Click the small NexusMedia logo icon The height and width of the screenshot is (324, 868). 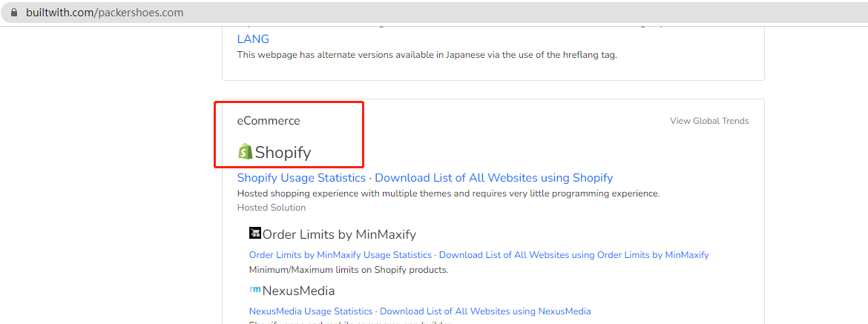click(254, 290)
